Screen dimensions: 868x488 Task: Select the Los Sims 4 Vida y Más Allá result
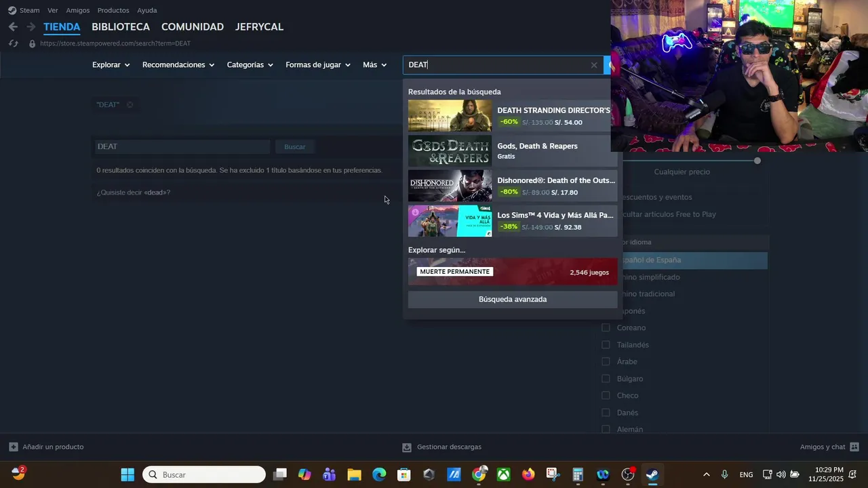pyautogui.click(x=513, y=221)
